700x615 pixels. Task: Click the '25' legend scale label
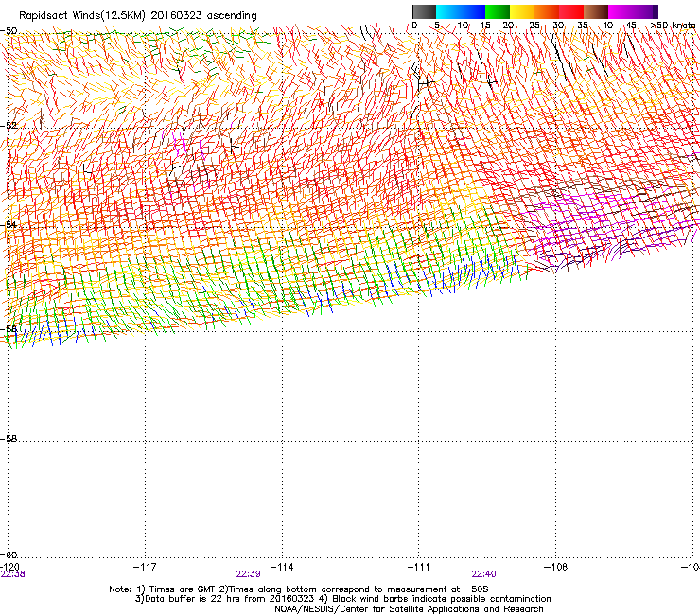point(534,26)
